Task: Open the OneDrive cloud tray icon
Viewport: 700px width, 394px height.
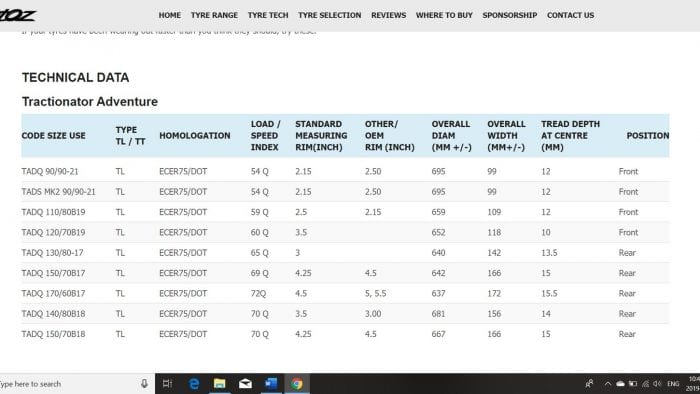Action: tap(620, 384)
